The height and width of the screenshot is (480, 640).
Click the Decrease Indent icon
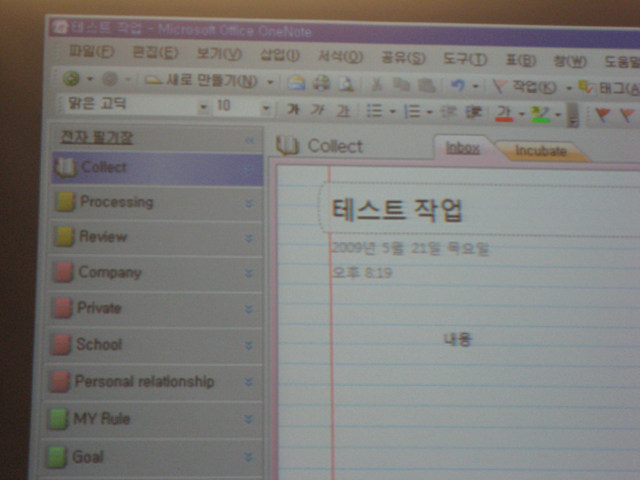[x=449, y=112]
